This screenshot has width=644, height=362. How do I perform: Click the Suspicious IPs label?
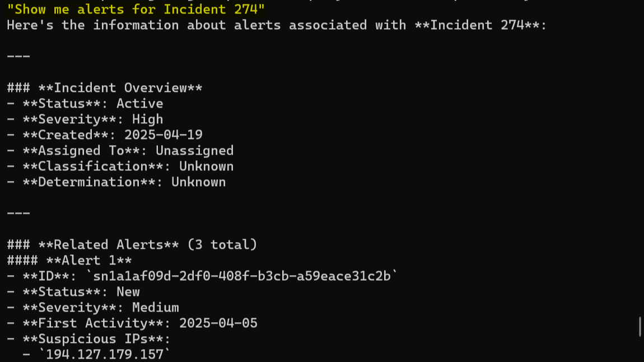click(x=96, y=339)
